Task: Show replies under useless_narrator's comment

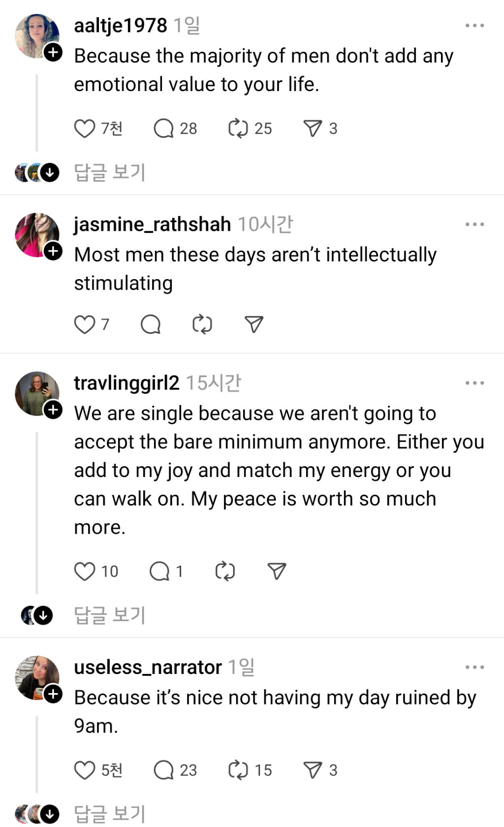Action: pyautogui.click(x=109, y=813)
